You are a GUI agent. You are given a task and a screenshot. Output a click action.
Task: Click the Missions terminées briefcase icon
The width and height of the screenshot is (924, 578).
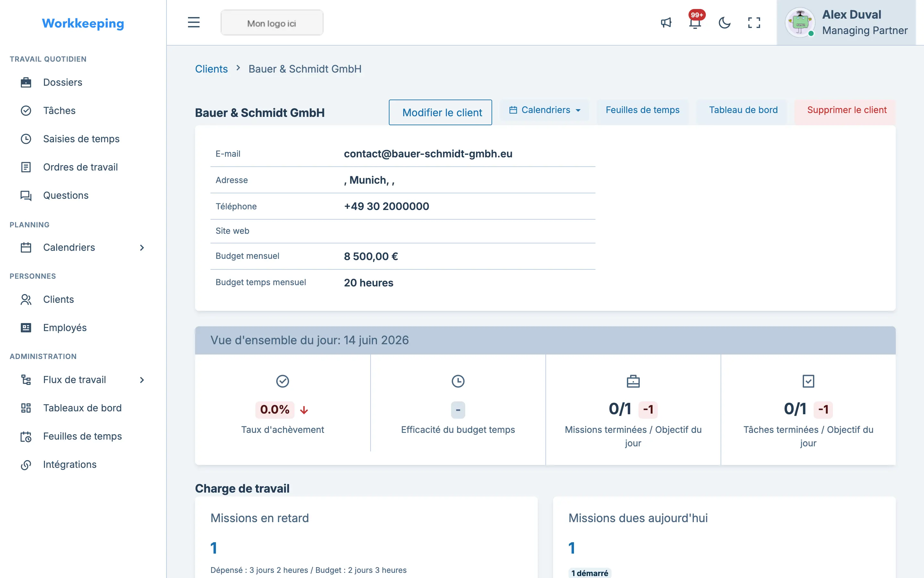click(x=633, y=381)
